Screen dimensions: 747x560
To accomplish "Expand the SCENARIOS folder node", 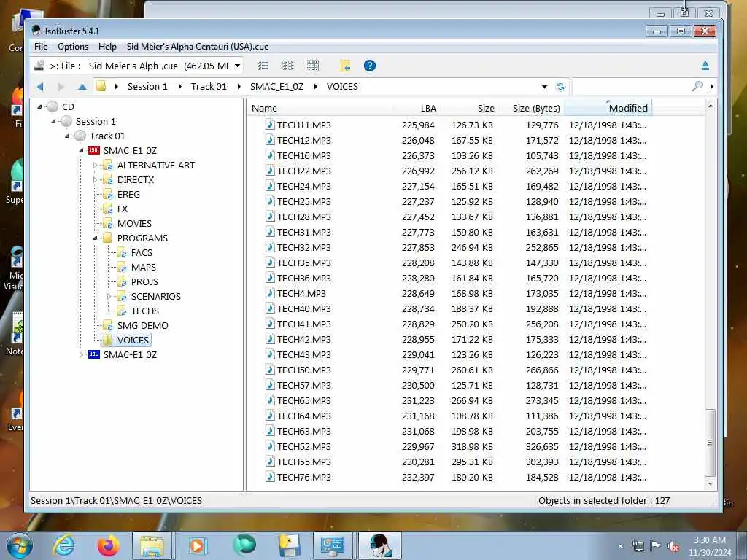I will point(109,296).
